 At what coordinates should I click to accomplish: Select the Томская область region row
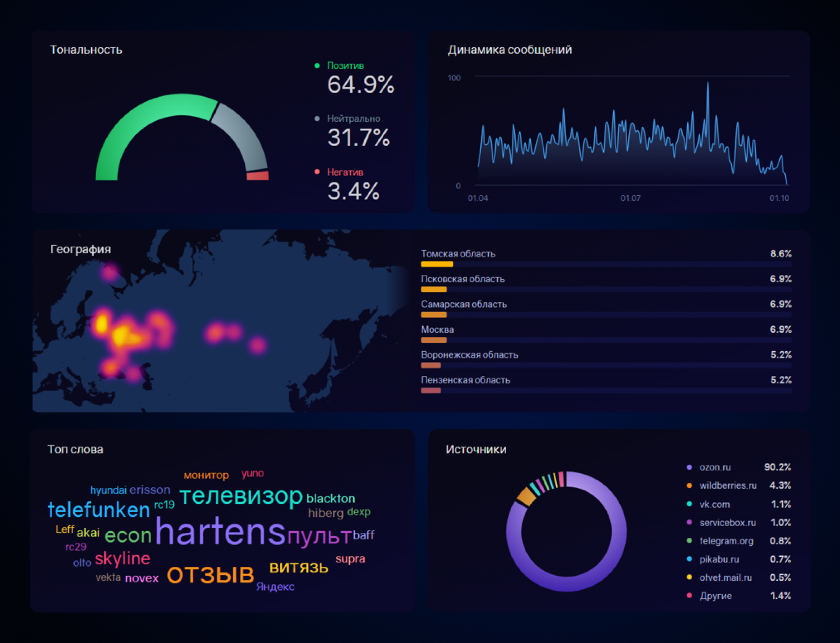[x=606, y=258]
